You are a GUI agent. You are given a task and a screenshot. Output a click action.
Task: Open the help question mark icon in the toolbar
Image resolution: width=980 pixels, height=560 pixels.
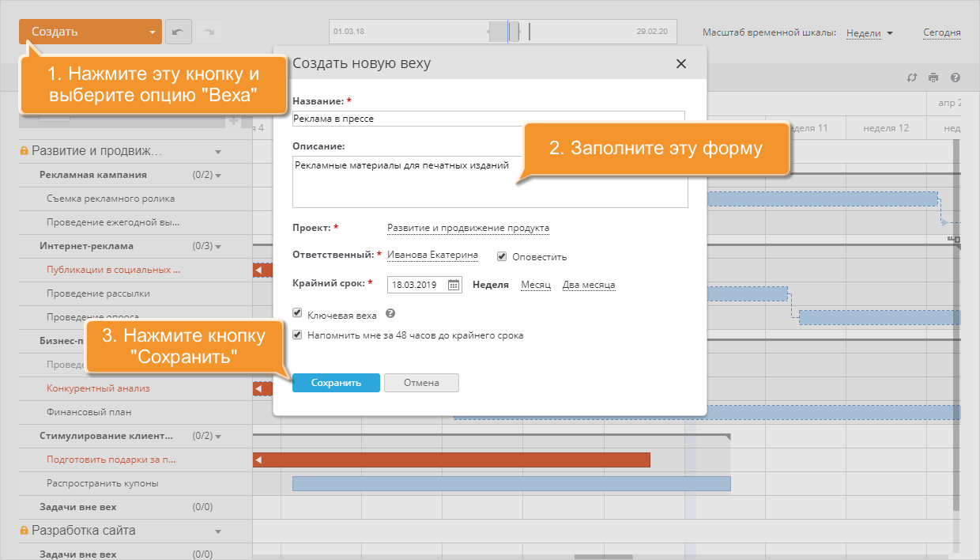(955, 78)
